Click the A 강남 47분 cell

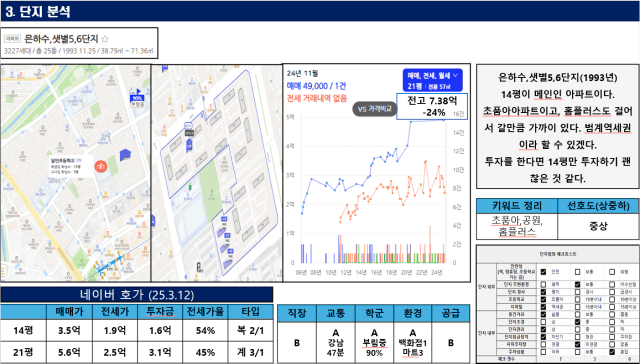click(x=336, y=343)
